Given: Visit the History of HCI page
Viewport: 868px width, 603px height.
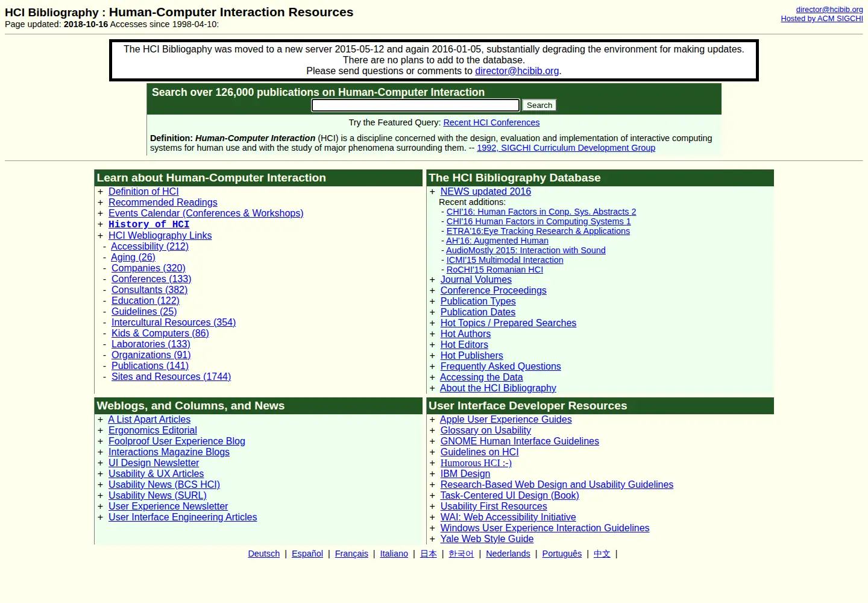Looking at the screenshot, I should 149,224.
